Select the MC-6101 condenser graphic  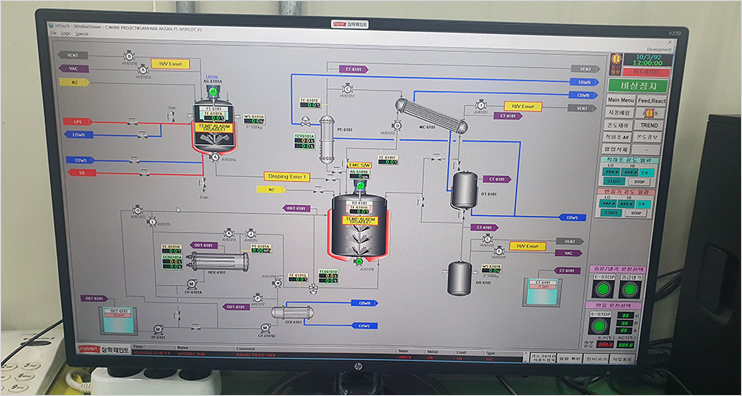coord(432,115)
